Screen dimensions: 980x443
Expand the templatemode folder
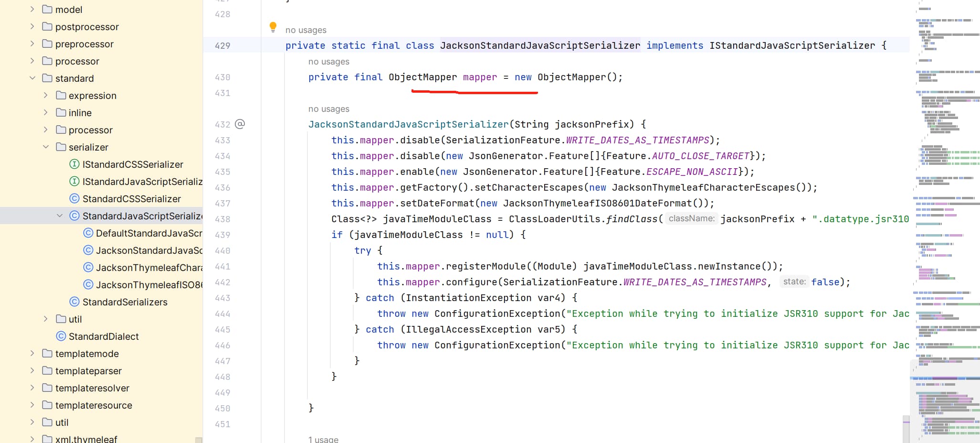[x=32, y=354]
